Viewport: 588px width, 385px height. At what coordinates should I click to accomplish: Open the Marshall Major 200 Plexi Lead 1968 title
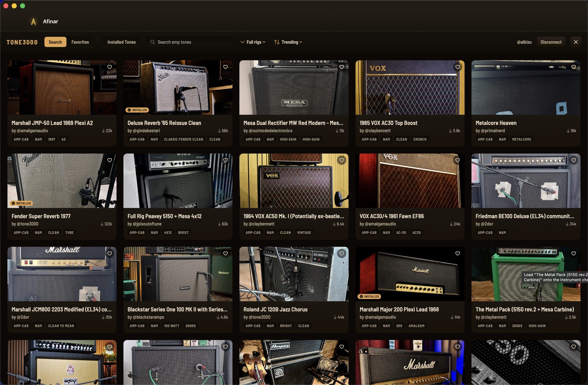pos(399,309)
